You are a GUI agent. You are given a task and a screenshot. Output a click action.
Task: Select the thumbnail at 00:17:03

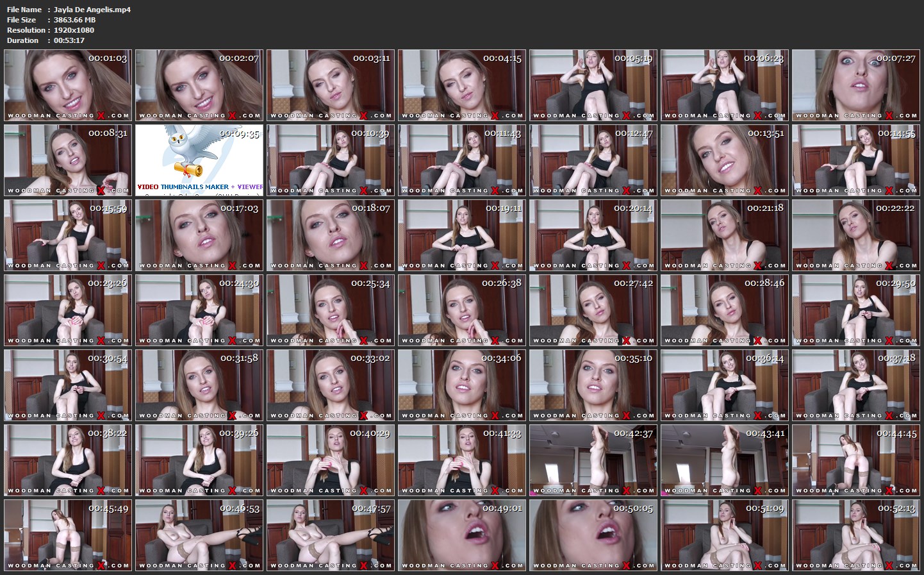pyautogui.click(x=199, y=235)
